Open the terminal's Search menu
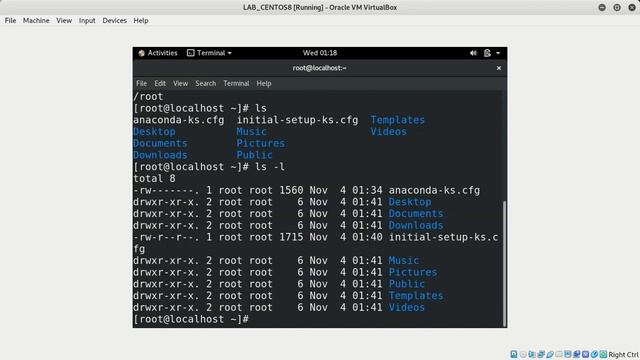This screenshot has width=640, height=360. (205, 83)
